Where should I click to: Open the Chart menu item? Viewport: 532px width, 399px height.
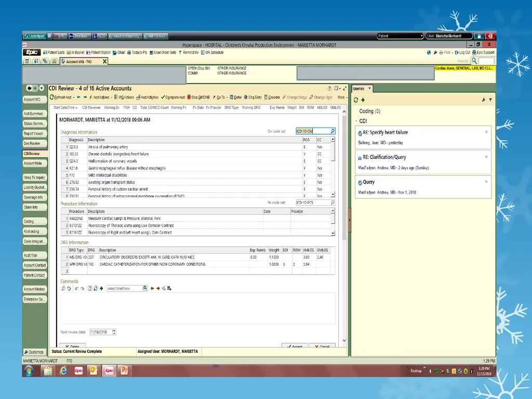coord(119,52)
